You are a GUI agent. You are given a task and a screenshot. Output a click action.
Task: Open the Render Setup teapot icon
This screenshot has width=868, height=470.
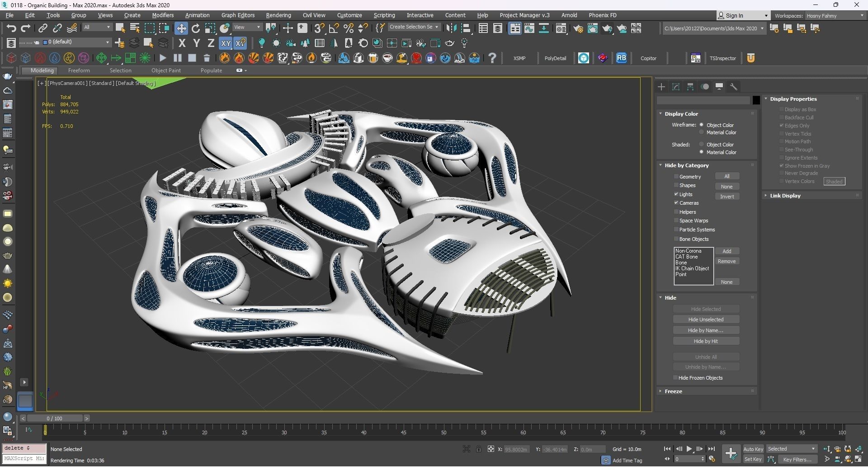pyautogui.click(x=578, y=28)
